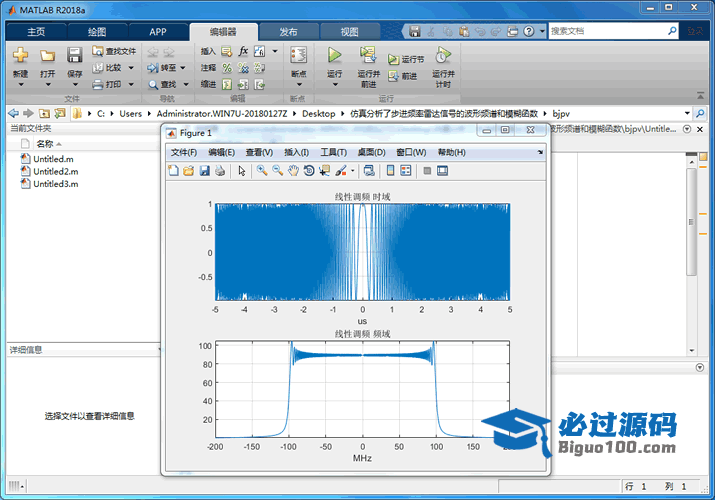Click the Find Files (查找文件) button
The height and width of the screenshot is (500, 715).
(114, 51)
